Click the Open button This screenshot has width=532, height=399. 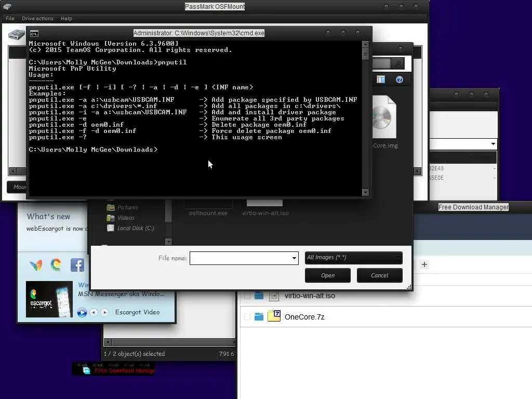tap(328, 275)
